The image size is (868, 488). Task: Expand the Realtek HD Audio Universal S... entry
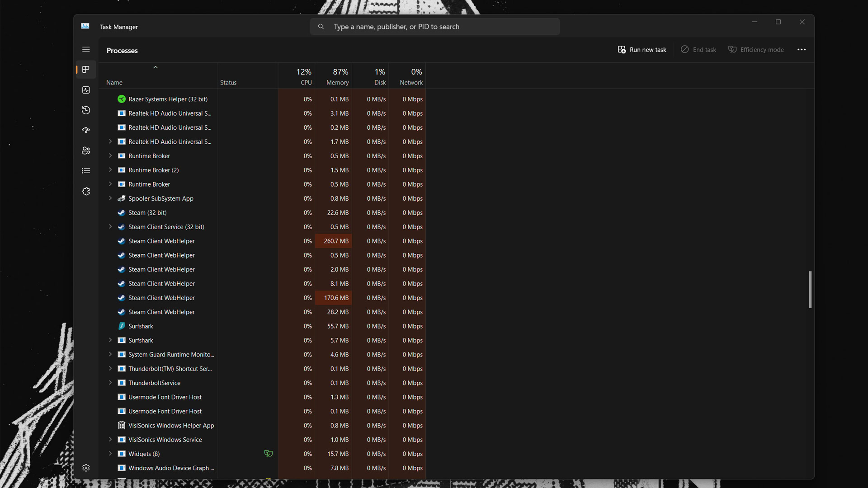(110, 141)
